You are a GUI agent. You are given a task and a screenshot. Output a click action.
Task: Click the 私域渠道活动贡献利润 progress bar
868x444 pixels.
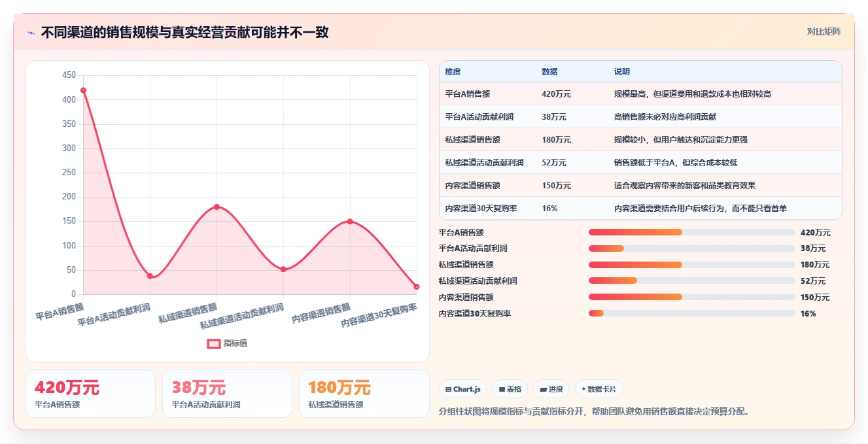coord(692,281)
